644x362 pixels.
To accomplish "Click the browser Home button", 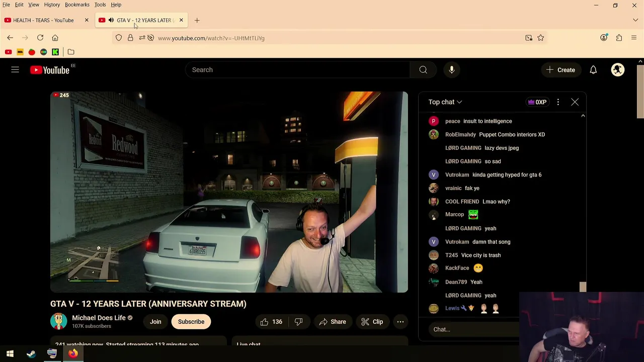I will (55, 38).
